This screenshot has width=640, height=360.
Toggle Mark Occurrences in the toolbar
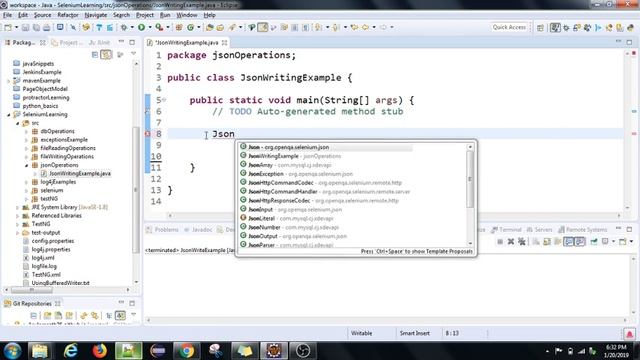click(262, 27)
